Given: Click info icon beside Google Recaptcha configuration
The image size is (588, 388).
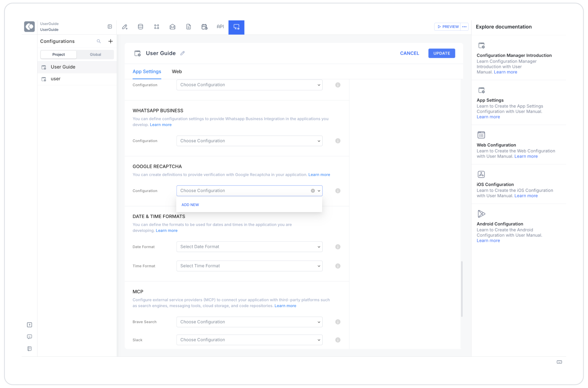Looking at the screenshot, I should point(338,191).
